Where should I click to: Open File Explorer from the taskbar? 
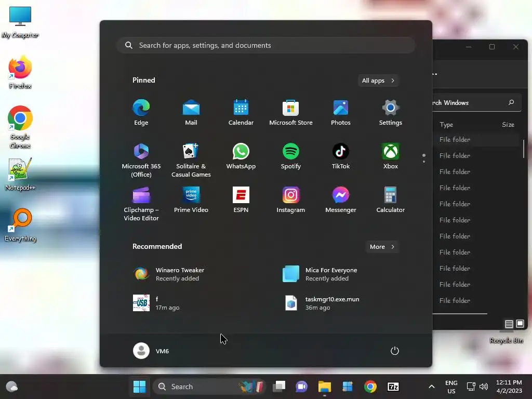325,387
